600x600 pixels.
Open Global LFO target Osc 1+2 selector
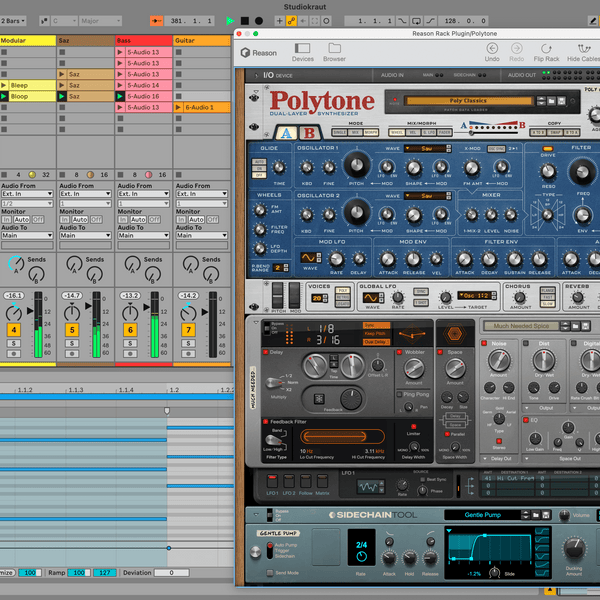tap(477, 296)
